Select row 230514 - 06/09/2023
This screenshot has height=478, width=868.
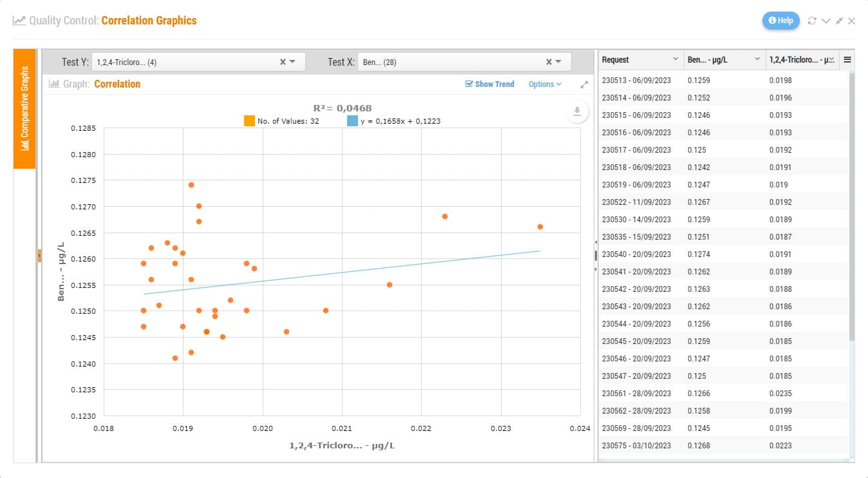(x=723, y=98)
